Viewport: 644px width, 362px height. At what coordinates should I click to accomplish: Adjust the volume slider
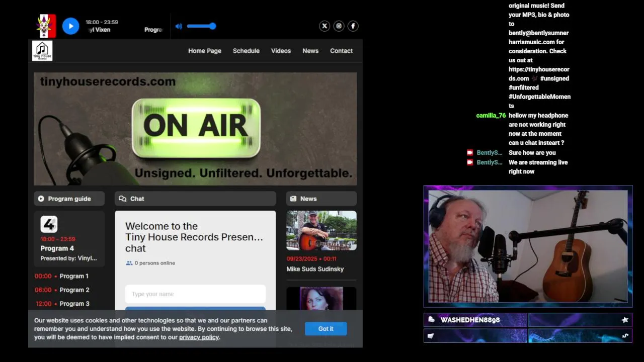tap(201, 26)
